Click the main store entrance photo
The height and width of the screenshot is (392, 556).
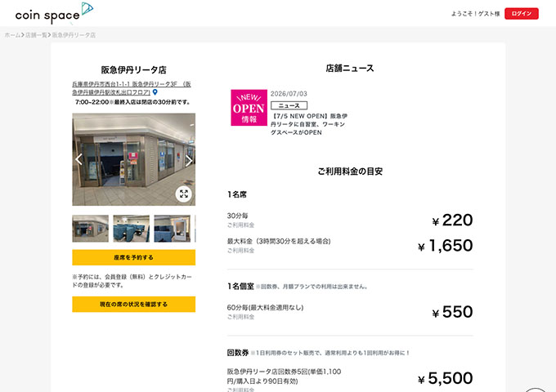point(133,159)
